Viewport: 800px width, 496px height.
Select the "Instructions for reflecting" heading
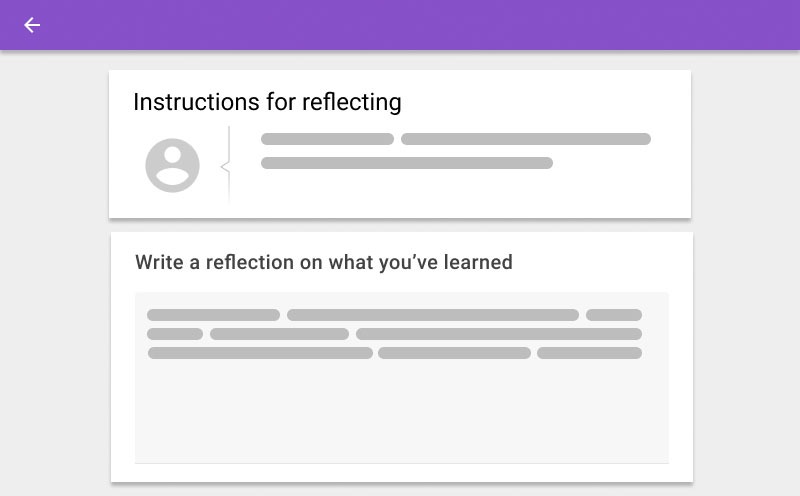267,102
